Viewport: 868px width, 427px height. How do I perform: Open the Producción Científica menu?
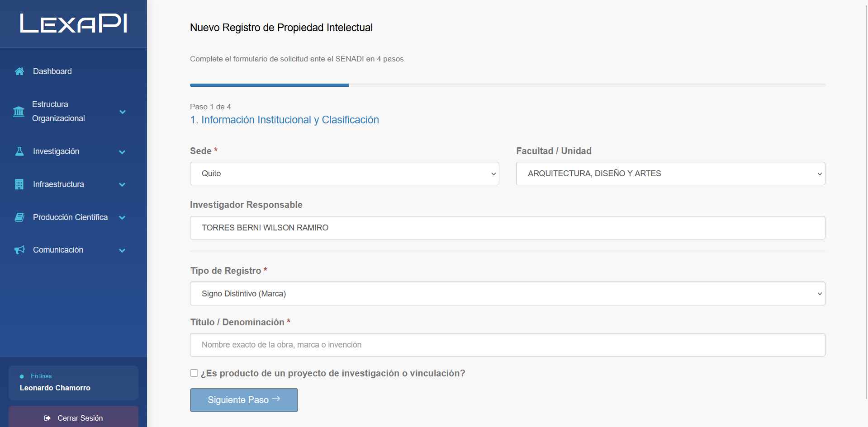[x=70, y=217]
